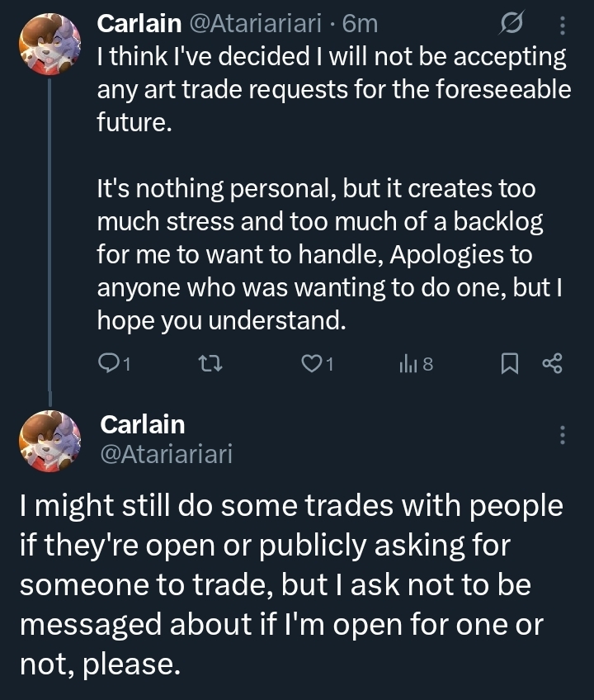
Task: Open Carlain's avatar on the lower tweet
Action: (x=49, y=442)
